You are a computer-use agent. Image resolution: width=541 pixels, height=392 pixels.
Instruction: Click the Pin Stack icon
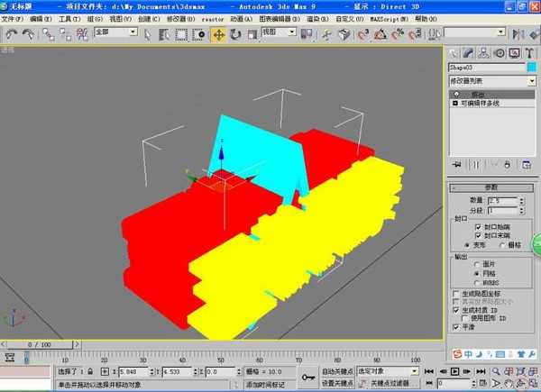(x=457, y=164)
